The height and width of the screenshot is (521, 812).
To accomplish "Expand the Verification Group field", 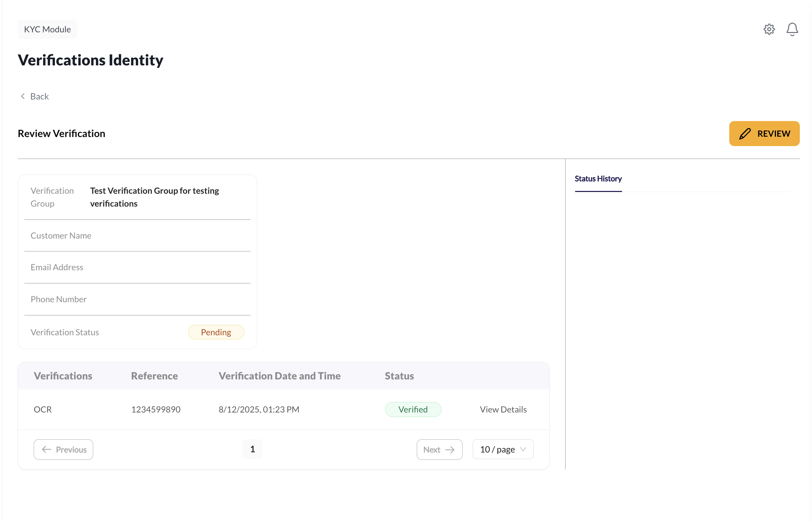I will click(x=137, y=197).
